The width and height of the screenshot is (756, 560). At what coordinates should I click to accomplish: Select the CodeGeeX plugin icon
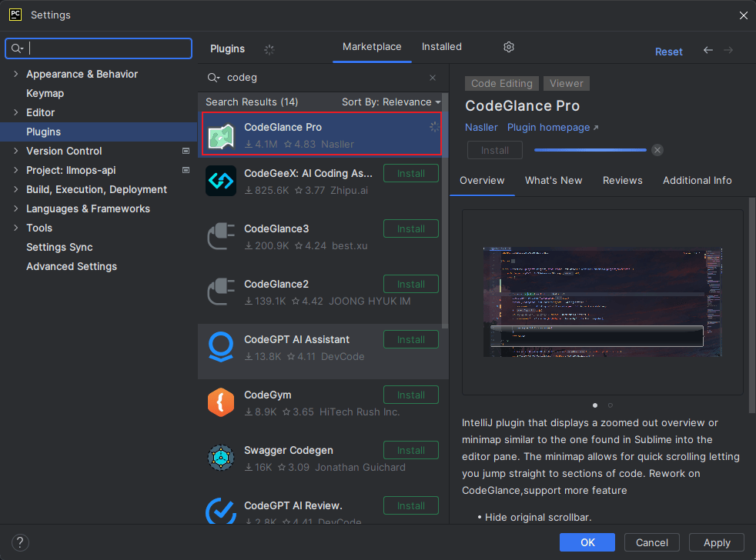221,182
